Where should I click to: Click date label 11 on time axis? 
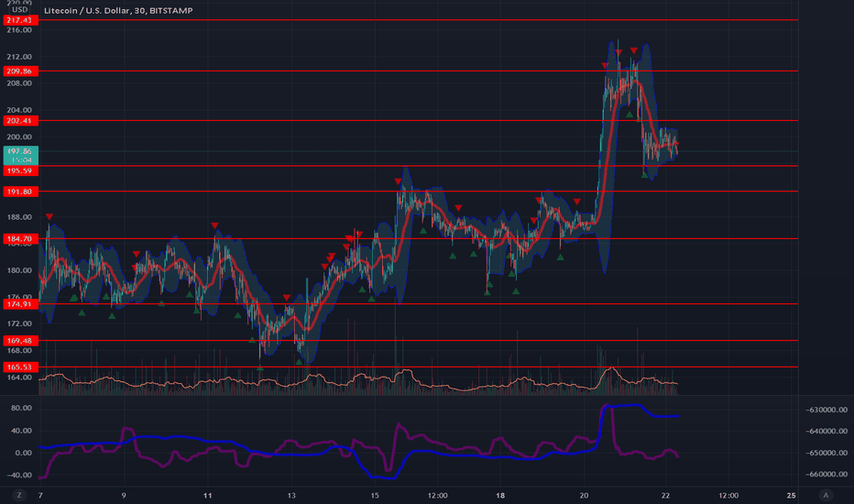point(207,495)
